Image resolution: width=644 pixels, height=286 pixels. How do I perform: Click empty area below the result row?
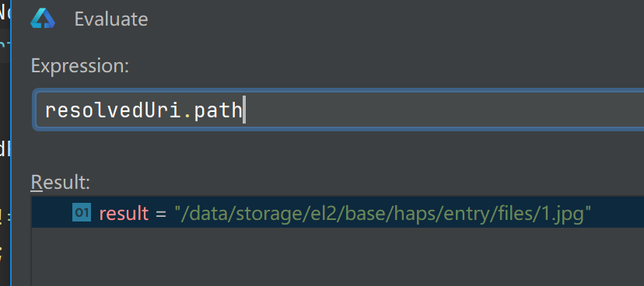[338, 256]
